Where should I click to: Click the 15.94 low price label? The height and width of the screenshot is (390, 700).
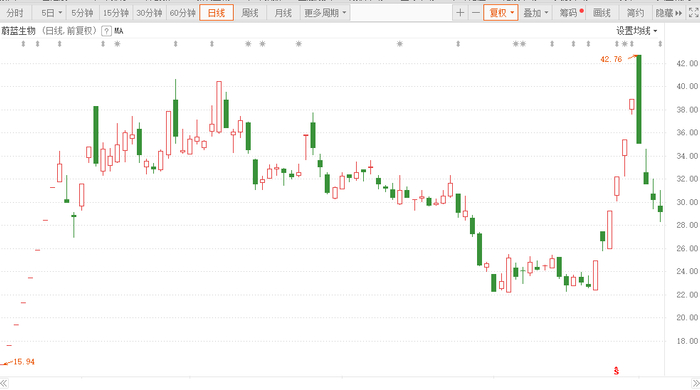24,361
